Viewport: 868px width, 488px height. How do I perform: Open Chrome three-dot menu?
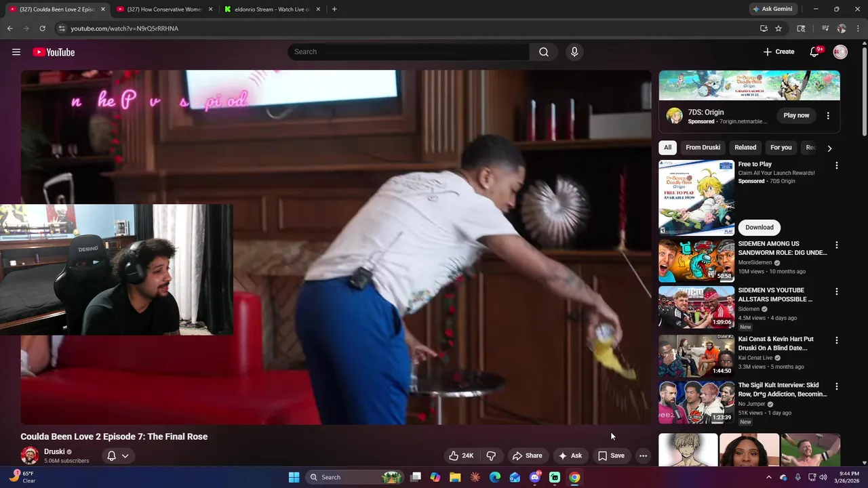(859, 28)
